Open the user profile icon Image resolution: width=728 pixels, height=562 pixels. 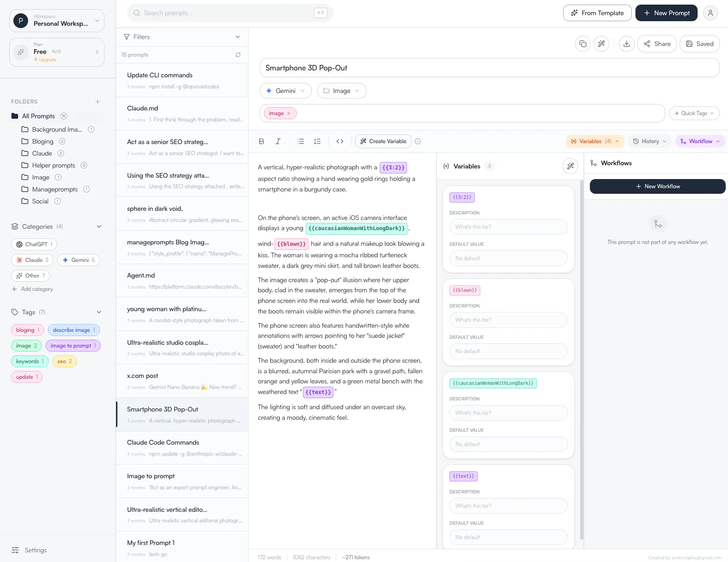tap(711, 13)
